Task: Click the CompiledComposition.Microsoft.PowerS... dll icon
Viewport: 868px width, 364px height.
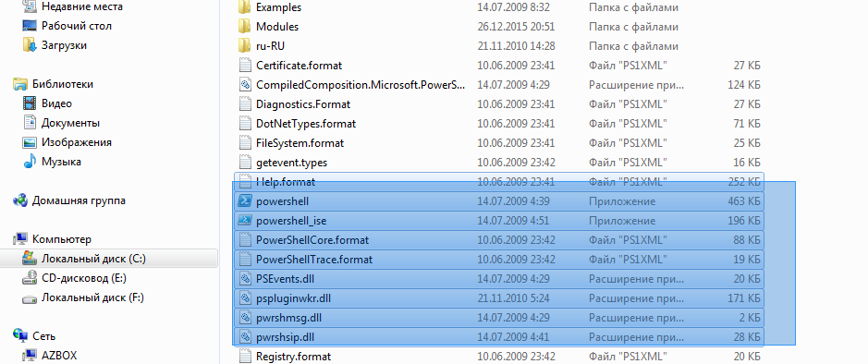Action: [x=245, y=85]
